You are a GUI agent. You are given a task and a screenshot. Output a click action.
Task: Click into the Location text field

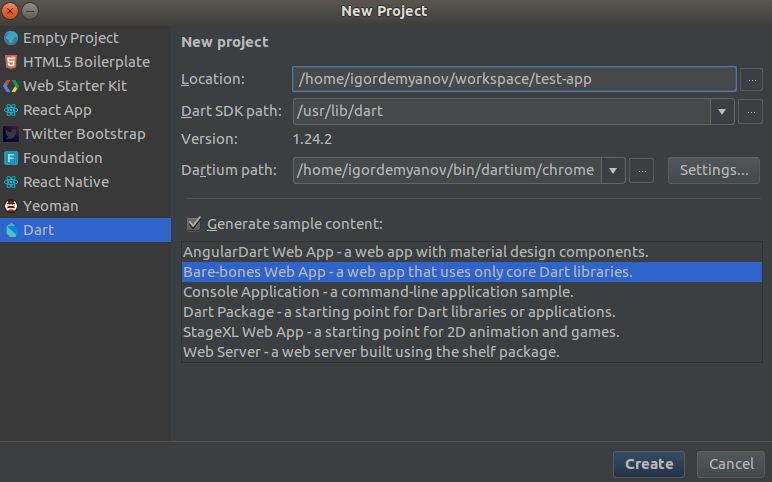point(514,78)
